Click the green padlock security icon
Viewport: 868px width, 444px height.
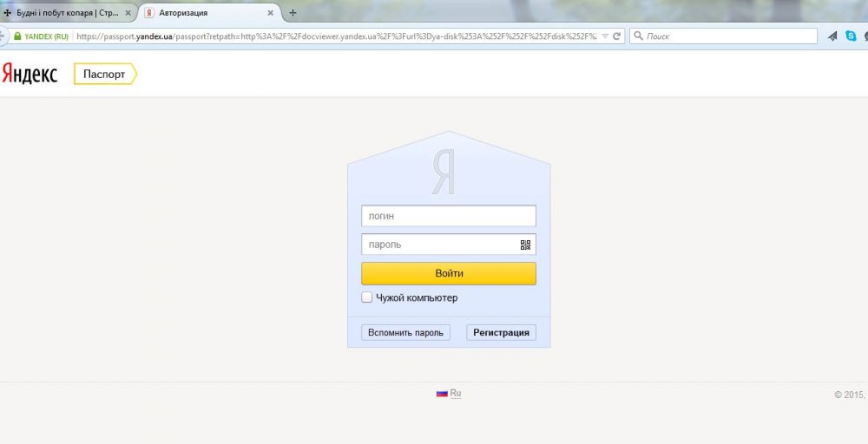point(16,36)
